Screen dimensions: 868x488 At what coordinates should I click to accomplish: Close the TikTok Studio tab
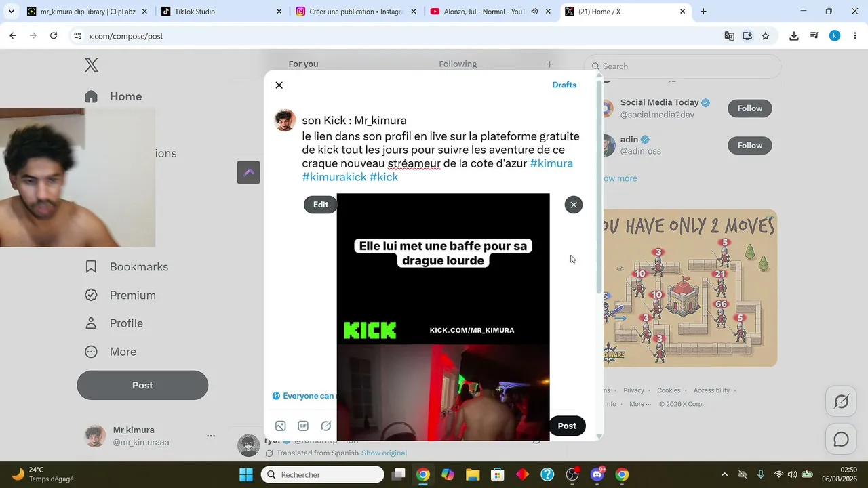pos(279,12)
